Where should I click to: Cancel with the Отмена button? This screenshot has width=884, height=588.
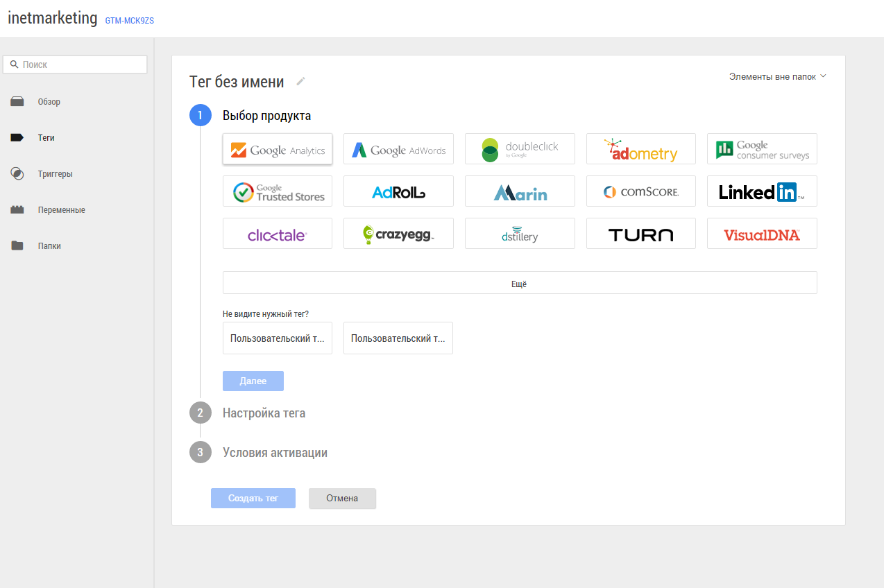click(x=342, y=499)
